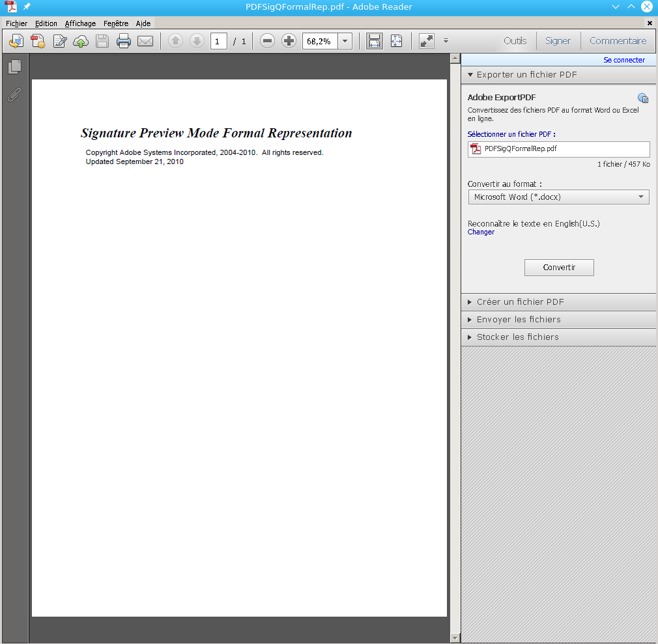658x644 pixels.
Task: Click the selected file field PDFSigQFormalRep.pdf
Action: 558,149
